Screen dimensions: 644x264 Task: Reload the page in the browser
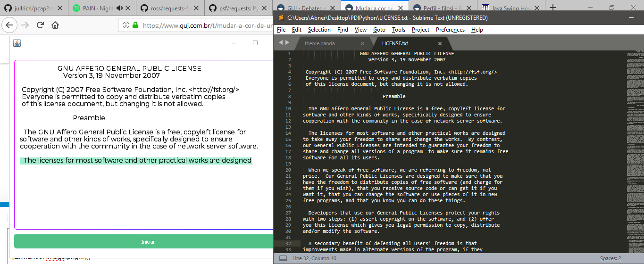[40, 25]
